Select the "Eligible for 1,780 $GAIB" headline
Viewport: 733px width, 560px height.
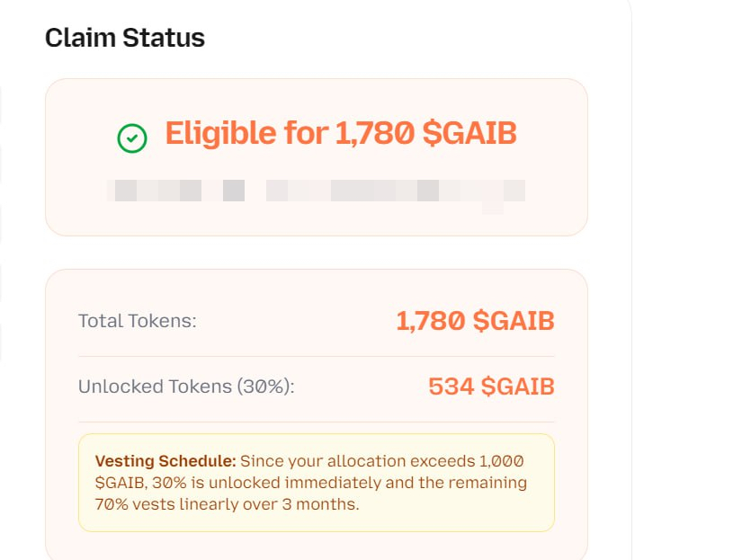coord(341,134)
